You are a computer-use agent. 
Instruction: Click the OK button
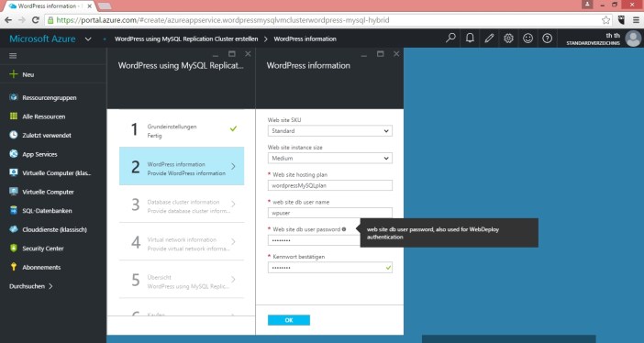coord(289,320)
